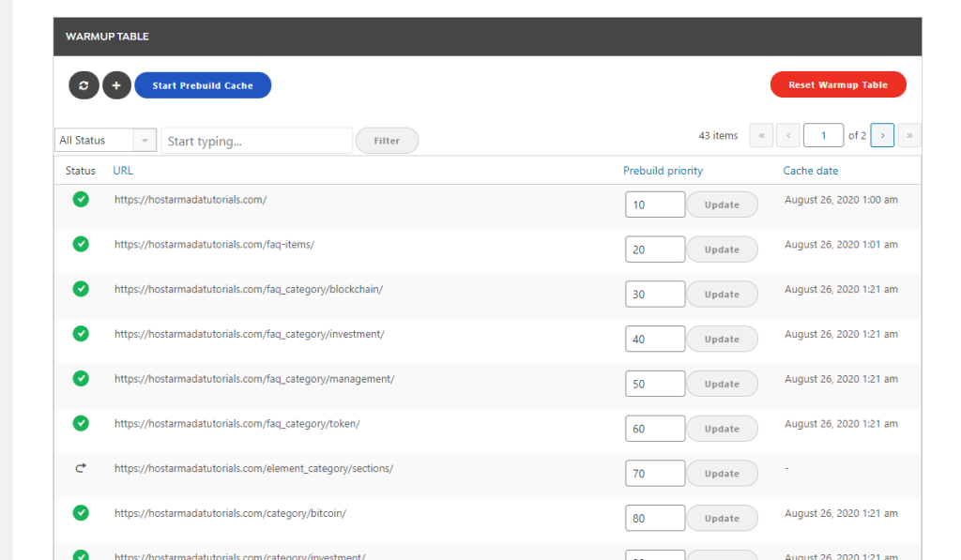Select the faq_category/token URL text
Viewport: 961px width, 560px height.
point(237,423)
